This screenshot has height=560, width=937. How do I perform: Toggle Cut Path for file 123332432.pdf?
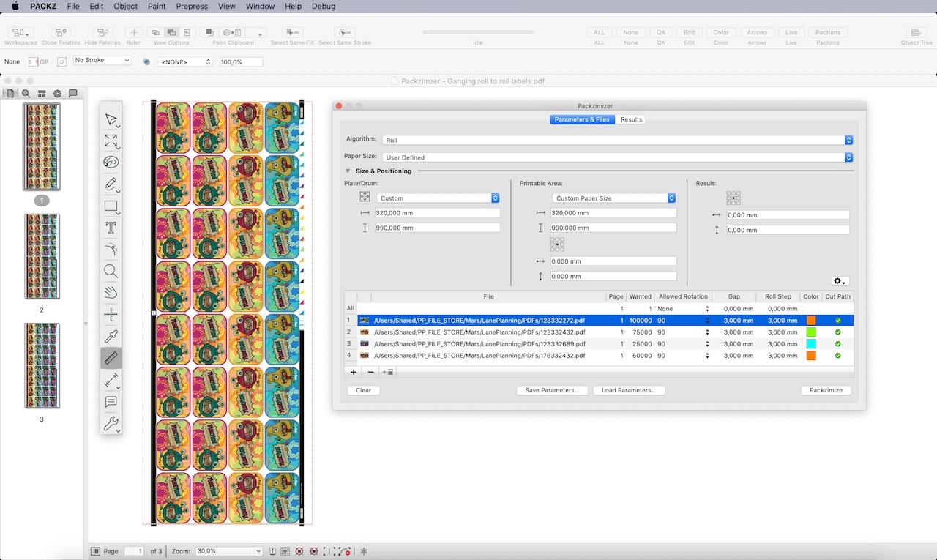[x=837, y=332]
